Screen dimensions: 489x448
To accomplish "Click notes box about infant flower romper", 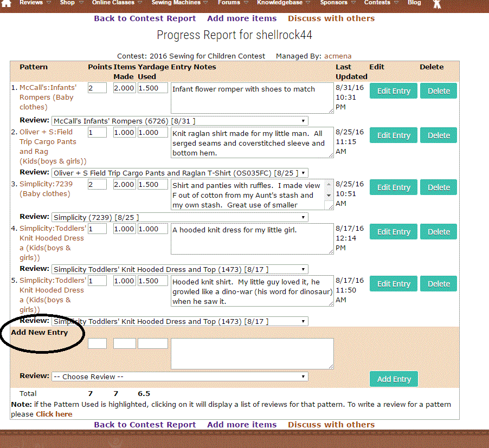I will 252,98.
